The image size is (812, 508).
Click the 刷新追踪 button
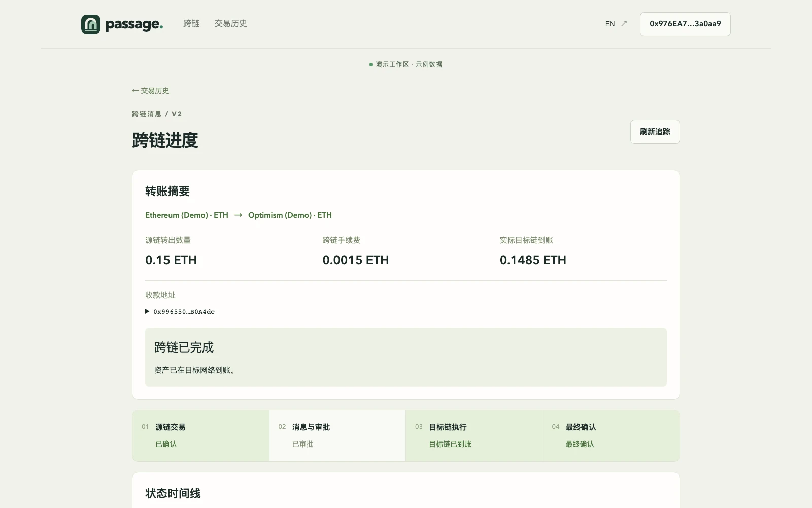tap(655, 132)
